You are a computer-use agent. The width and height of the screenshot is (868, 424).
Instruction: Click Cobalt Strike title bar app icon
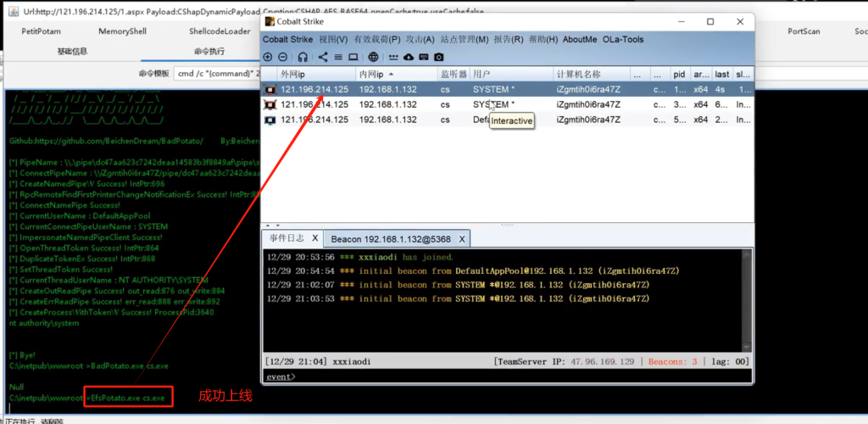click(x=270, y=21)
